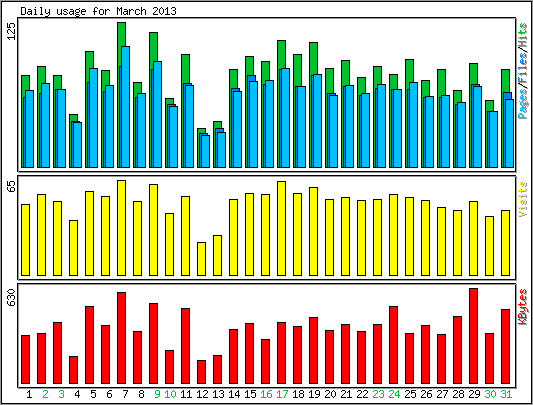Click the red KBytes bar for day 4
This screenshot has width=533, height=405.
(x=73, y=370)
